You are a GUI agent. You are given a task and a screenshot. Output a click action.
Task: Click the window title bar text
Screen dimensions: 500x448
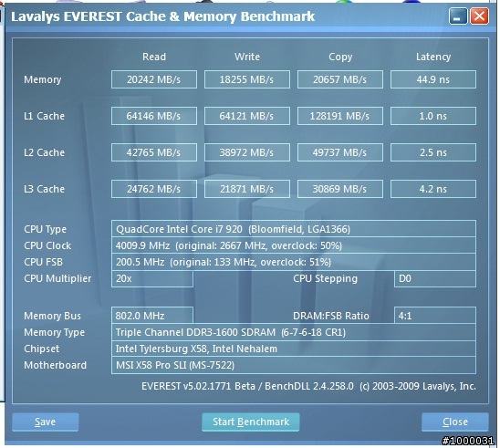[163, 16]
